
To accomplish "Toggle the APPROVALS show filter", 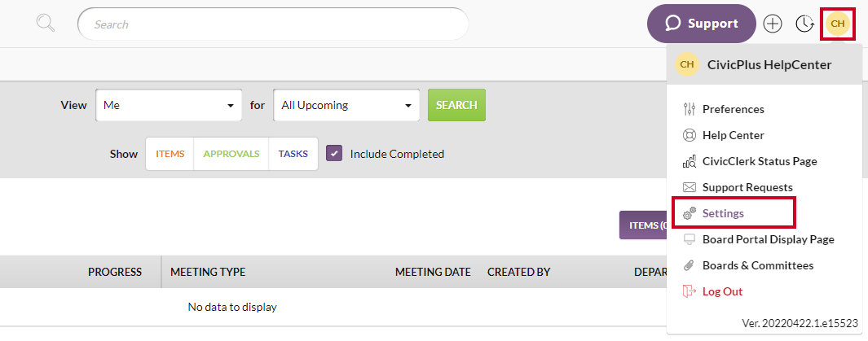I will click(231, 154).
